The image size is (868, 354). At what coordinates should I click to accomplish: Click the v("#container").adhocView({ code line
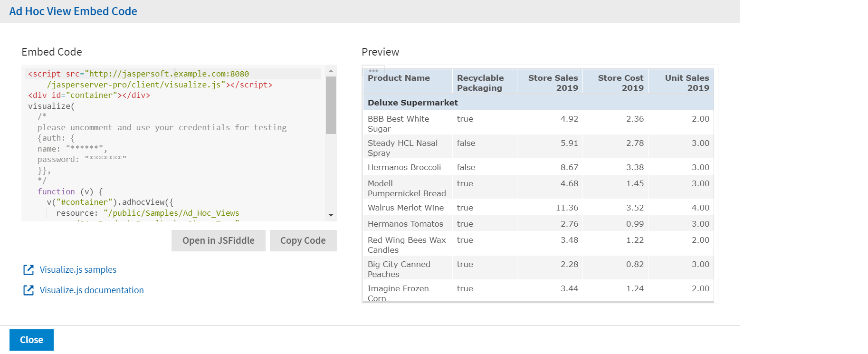point(110,202)
